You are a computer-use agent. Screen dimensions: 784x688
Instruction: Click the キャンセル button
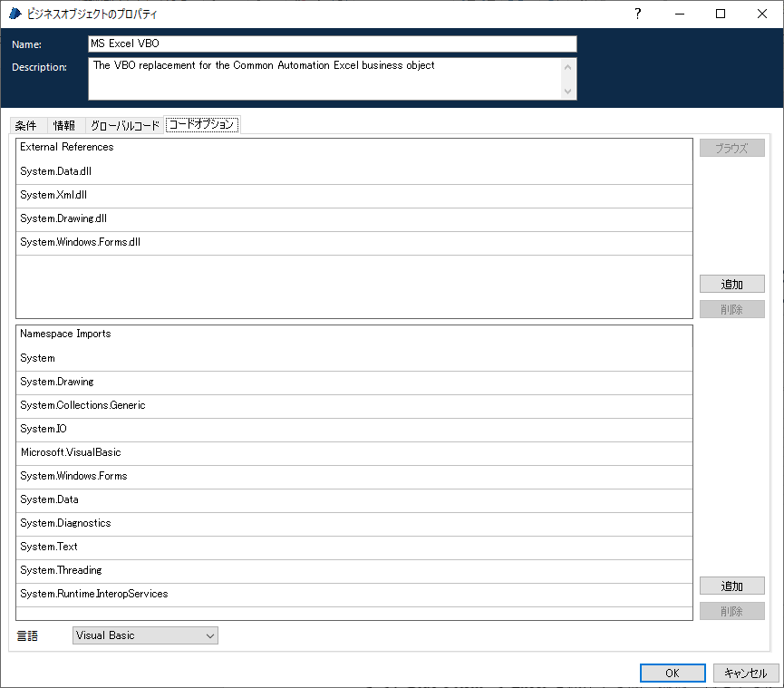pos(746,673)
